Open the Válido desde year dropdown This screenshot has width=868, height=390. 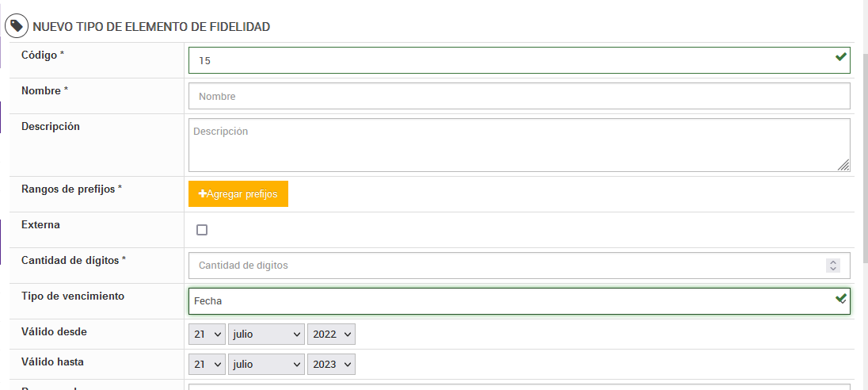[x=331, y=335]
